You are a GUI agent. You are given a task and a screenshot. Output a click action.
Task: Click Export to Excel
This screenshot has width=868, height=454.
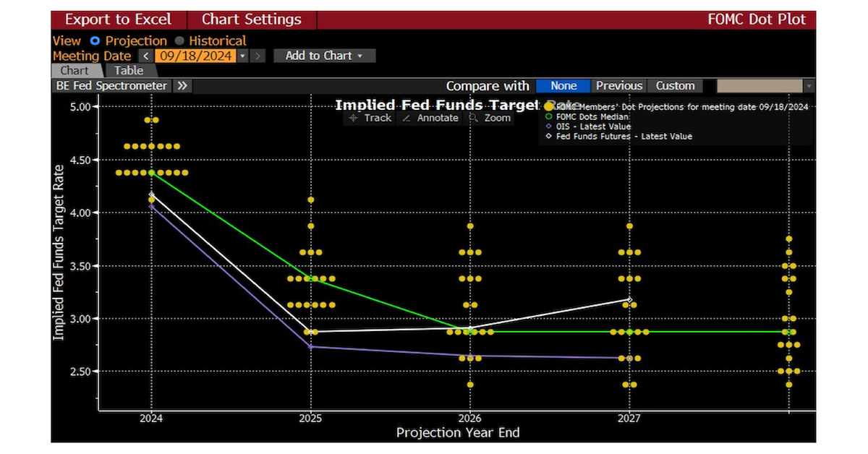pos(119,20)
